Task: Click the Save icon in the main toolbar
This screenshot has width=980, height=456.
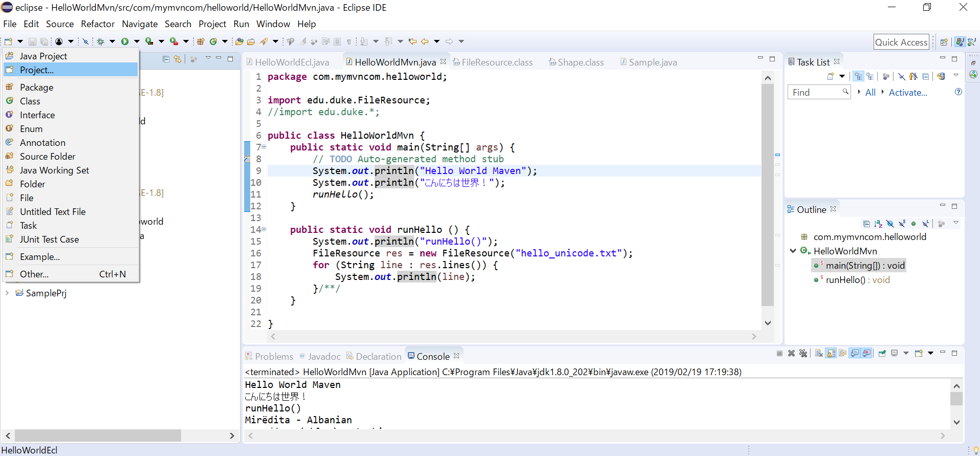Action: tap(32, 41)
